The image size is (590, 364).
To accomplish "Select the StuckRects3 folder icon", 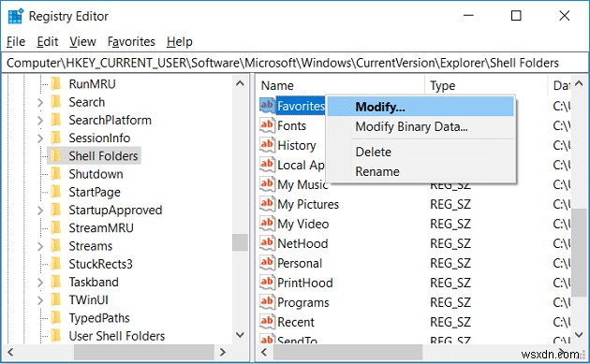I will (x=56, y=264).
